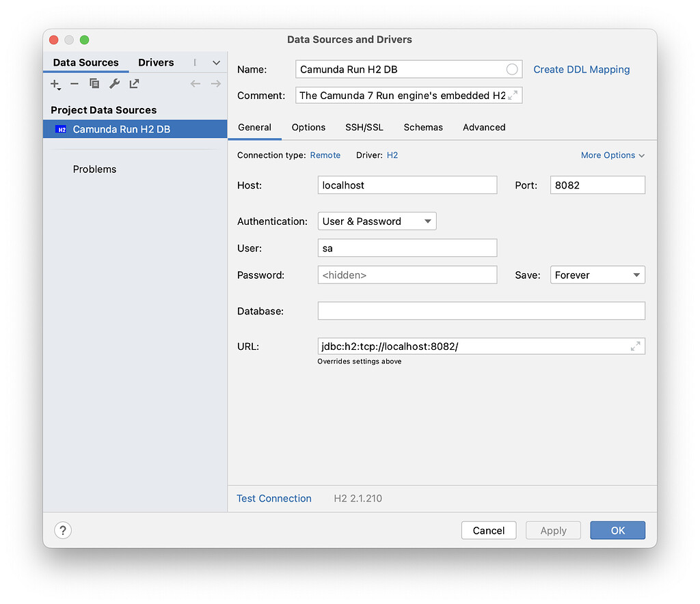Open help using the question mark icon
Viewport: 700px width, 604px height.
(62, 530)
